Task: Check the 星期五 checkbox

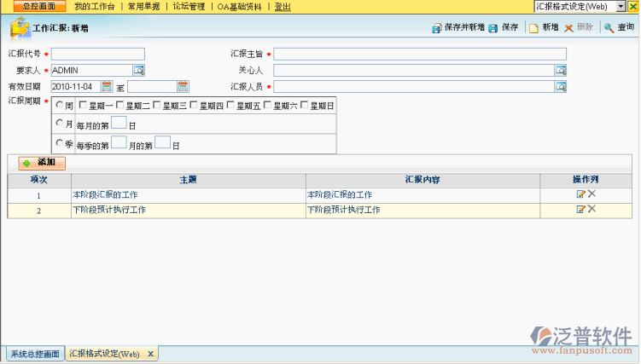Action: click(230, 105)
